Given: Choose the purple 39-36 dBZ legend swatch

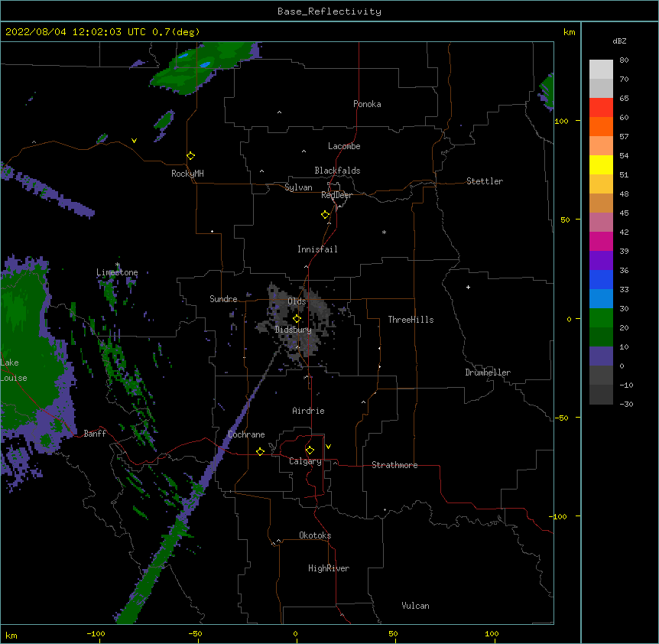Looking at the screenshot, I should [601, 261].
